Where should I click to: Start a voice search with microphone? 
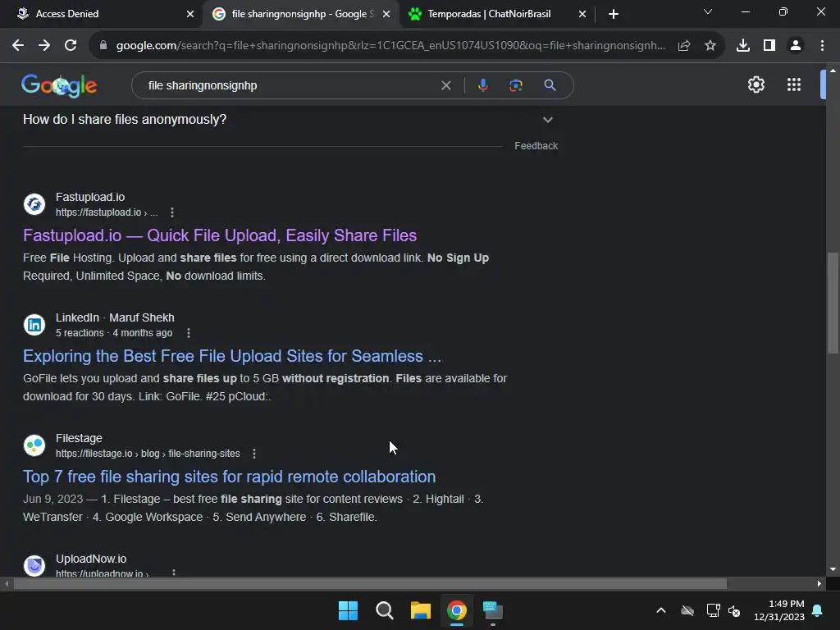pyautogui.click(x=482, y=85)
